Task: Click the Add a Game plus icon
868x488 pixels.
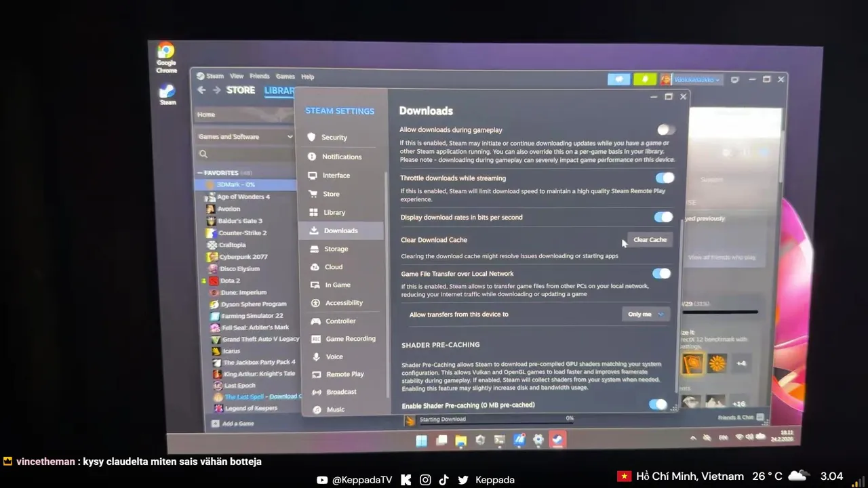Action: [215, 424]
